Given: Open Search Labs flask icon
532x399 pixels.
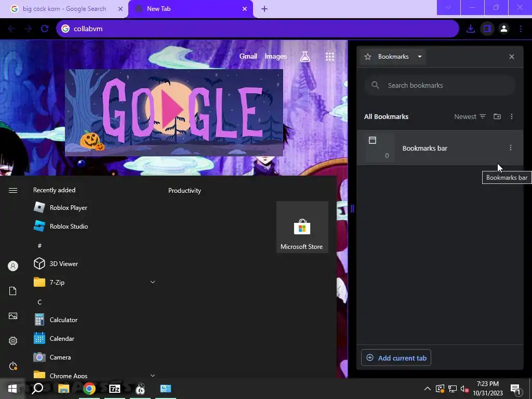Looking at the screenshot, I should pos(305,57).
